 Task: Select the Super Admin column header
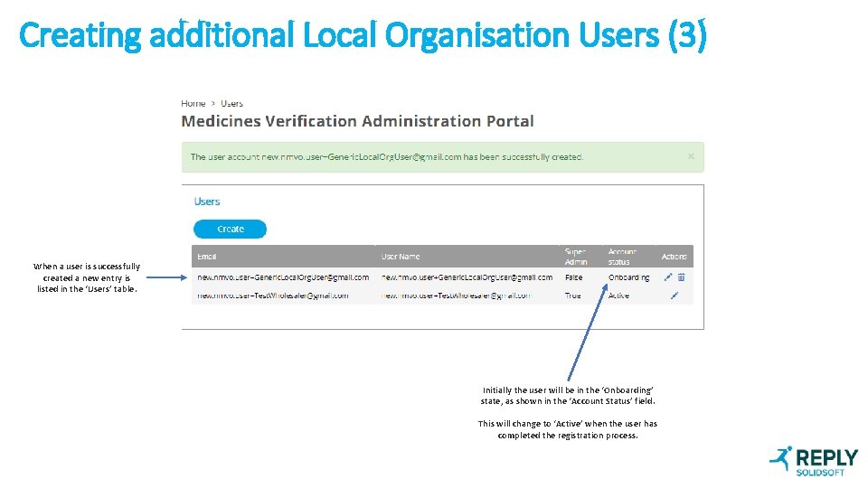pyautogui.click(x=576, y=257)
